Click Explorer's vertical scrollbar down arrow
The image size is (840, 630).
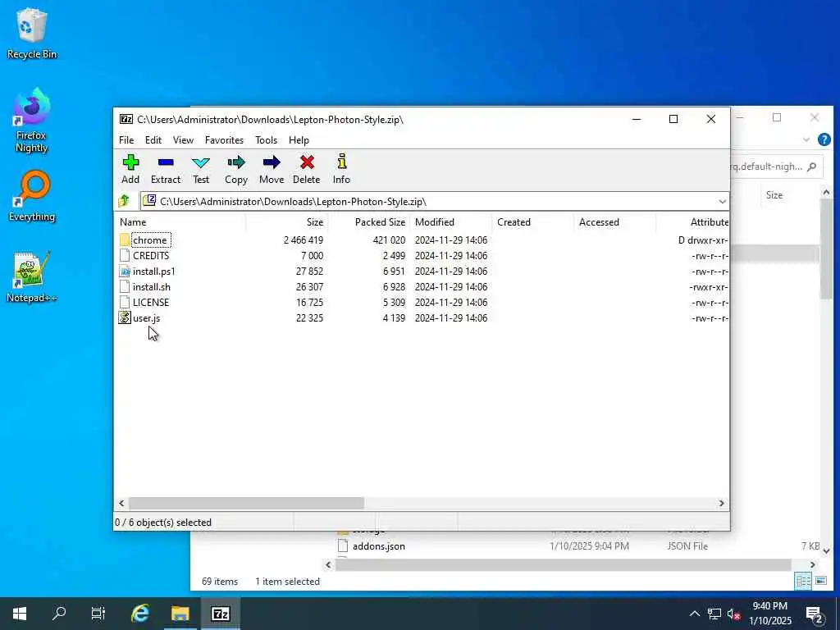tap(826, 550)
